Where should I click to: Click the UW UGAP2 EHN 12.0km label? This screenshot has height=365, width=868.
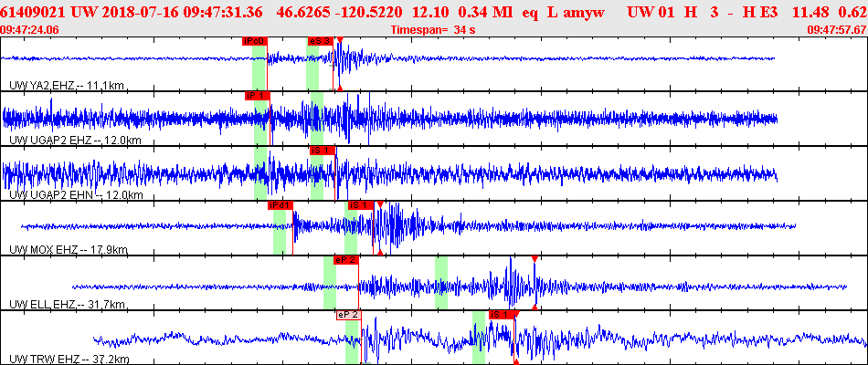click(x=76, y=195)
